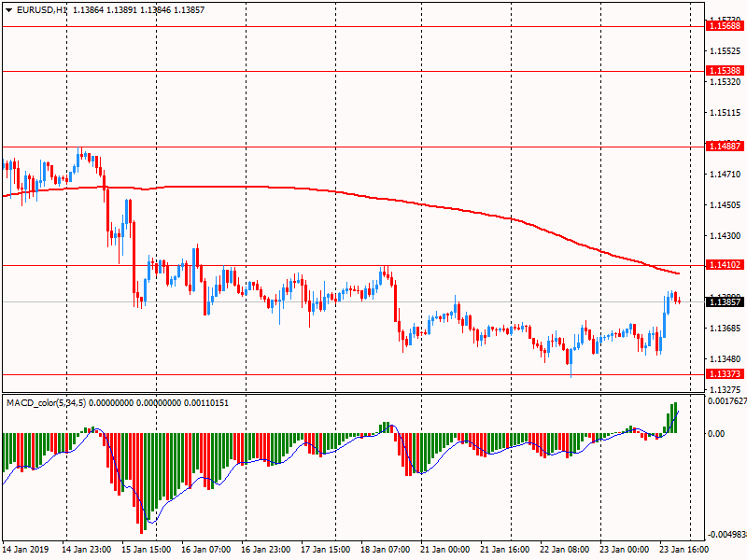Click the 1.14710 price axis value
Viewport: 747px width, 560px height.
coord(726,175)
